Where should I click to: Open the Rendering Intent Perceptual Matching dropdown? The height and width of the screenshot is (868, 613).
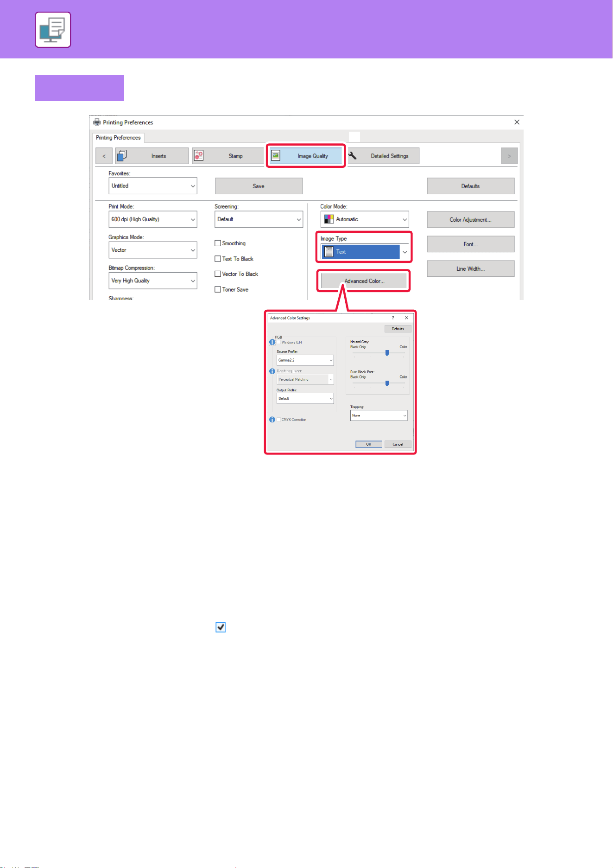point(305,379)
